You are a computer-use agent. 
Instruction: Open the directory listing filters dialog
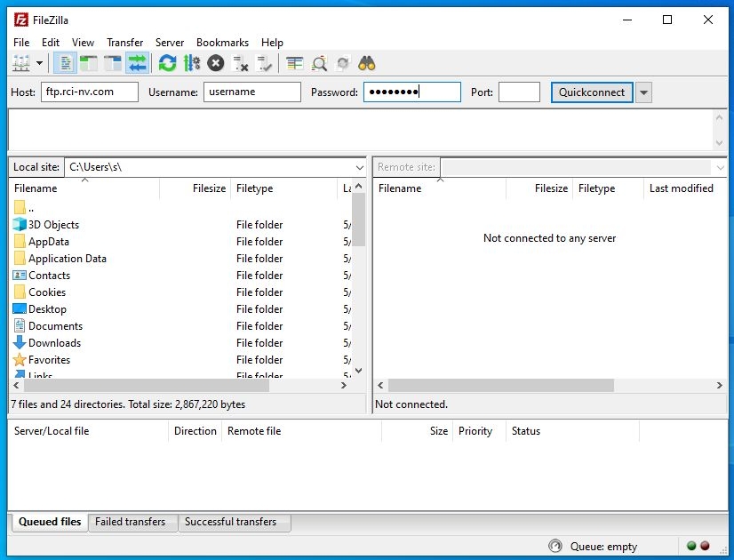[294, 63]
